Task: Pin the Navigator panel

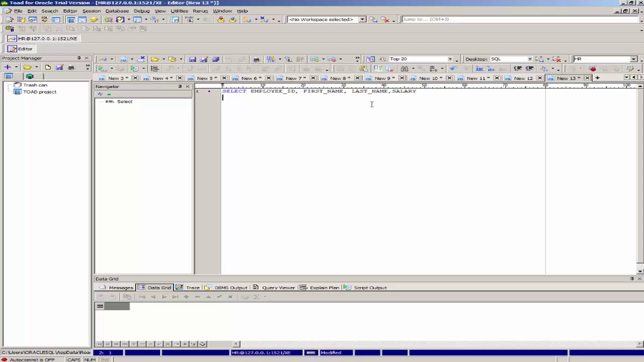Action: click(x=180, y=86)
